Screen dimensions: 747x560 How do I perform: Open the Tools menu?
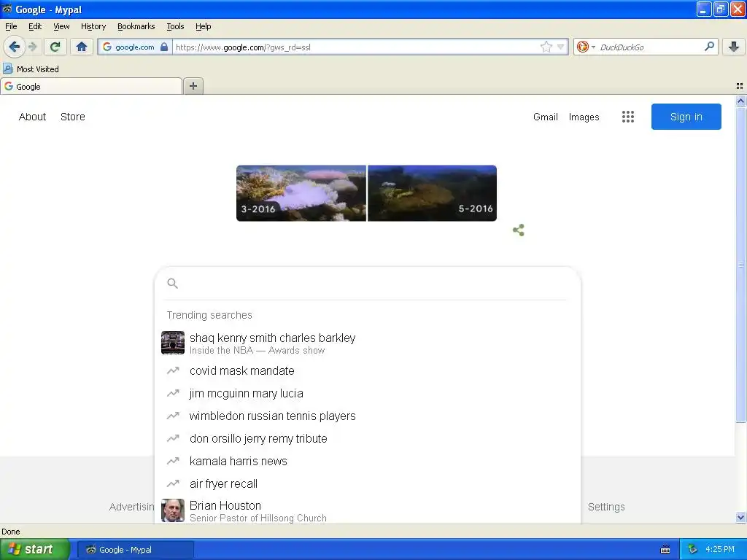pyautogui.click(x=175, y=27)
